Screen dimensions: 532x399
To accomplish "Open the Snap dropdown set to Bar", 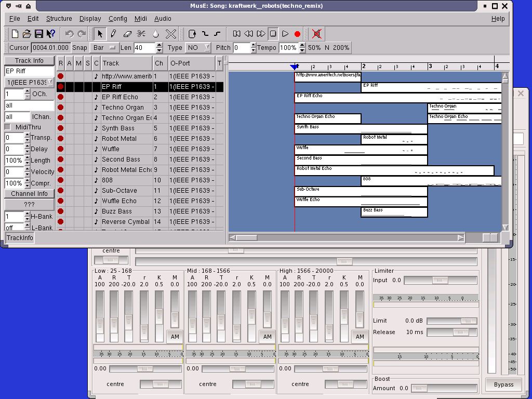I will coord(104,48).
